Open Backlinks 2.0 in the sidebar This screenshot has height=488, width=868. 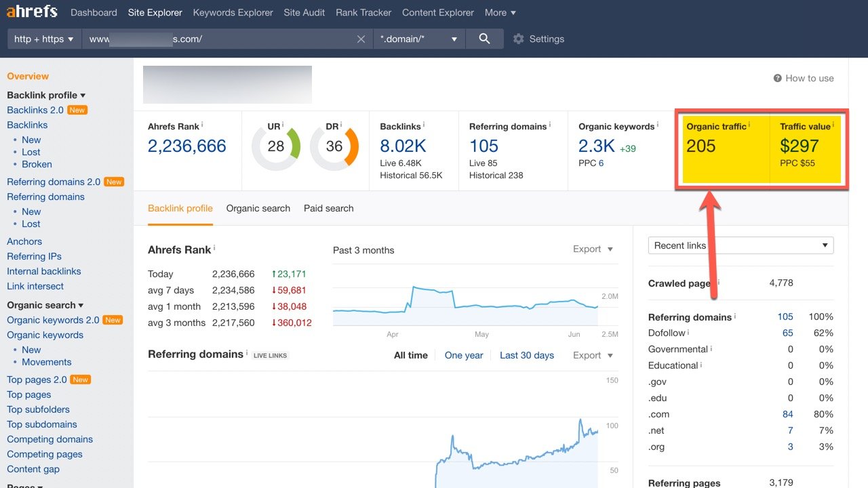[35, 110]
